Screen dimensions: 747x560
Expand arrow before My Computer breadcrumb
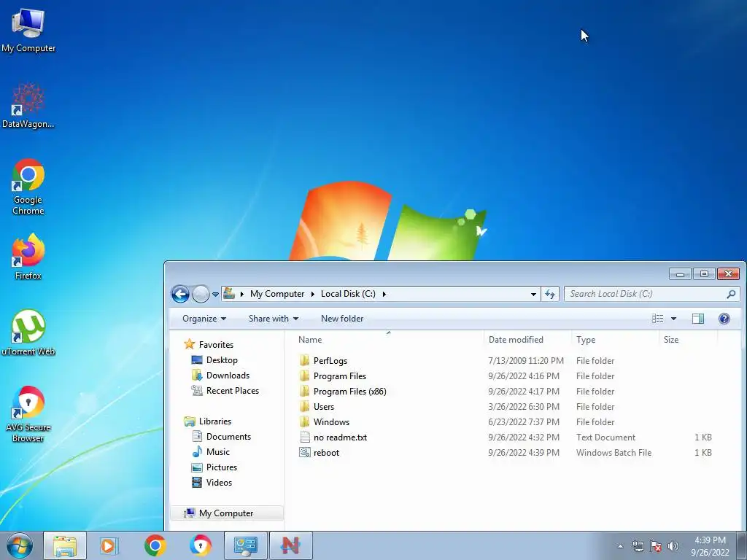pyautogui.click(x=242, y=294)
